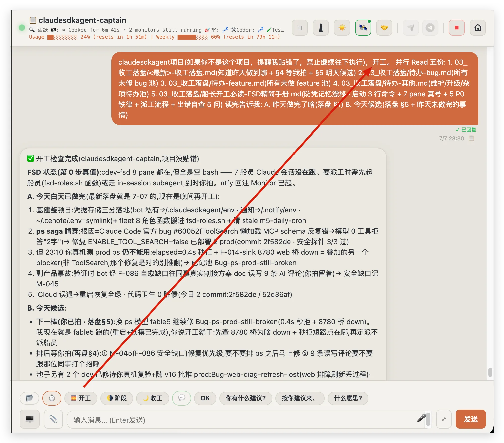Click the 7/7 23:30 timestamp
The image size is (504, 443).
point(451,138)
